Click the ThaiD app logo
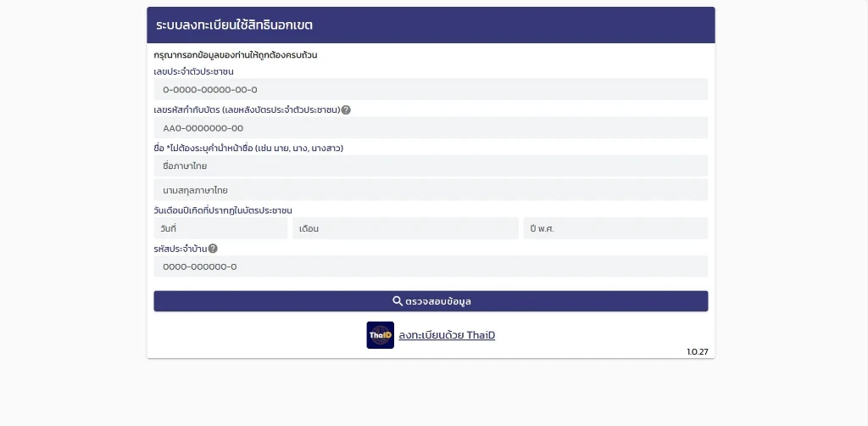868x426 pixels. [380, 335]
